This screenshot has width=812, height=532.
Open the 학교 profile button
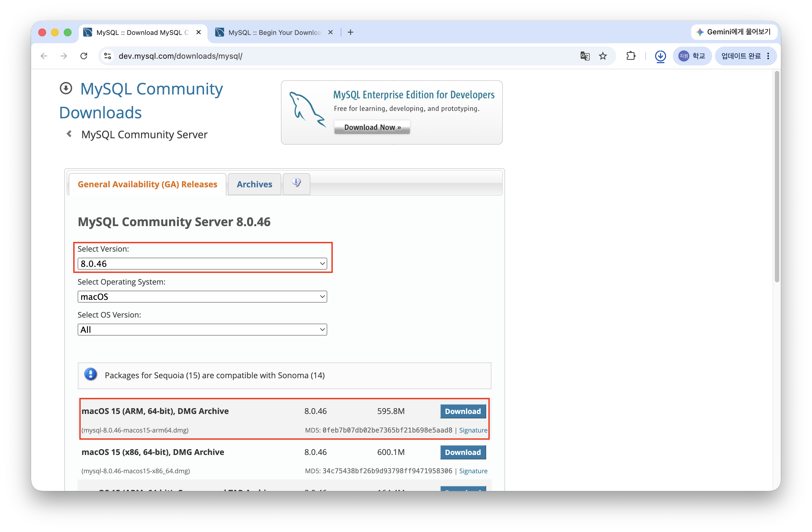point(692,56)
